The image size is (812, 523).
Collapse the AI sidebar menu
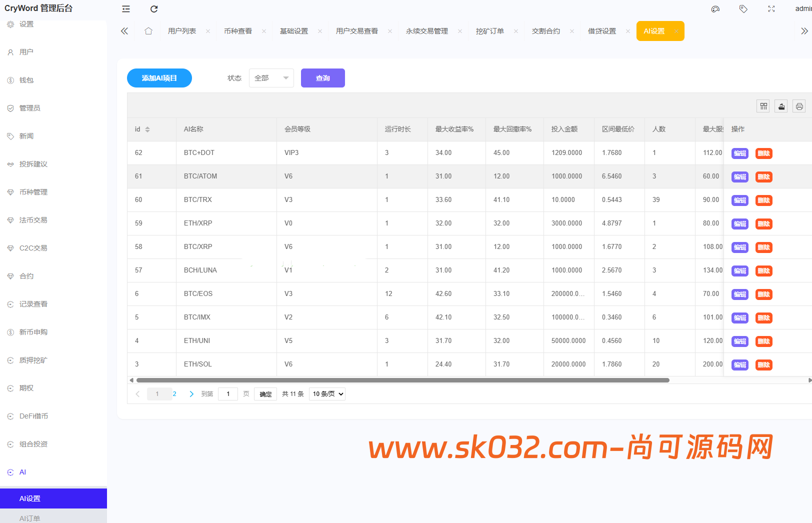pyautogui.click(x=53, y=472)
